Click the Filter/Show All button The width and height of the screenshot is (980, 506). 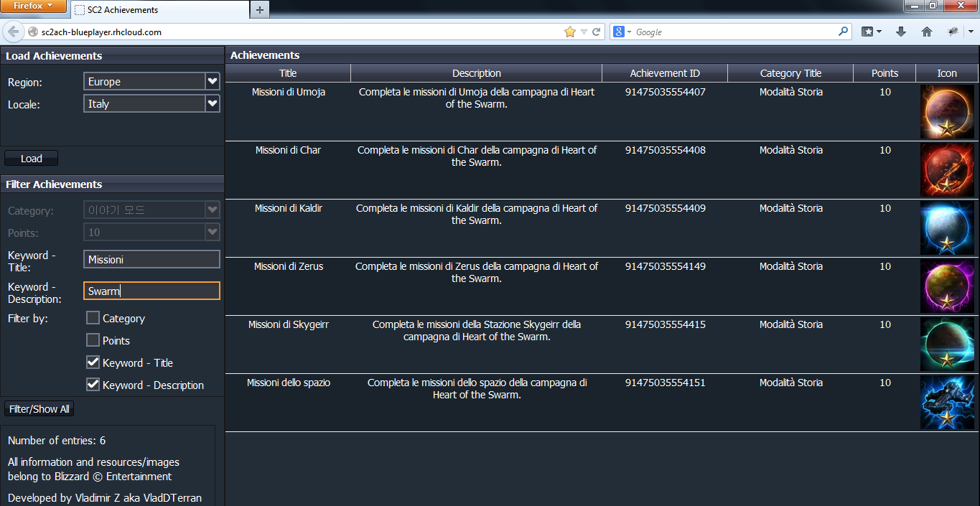[39, 409]
